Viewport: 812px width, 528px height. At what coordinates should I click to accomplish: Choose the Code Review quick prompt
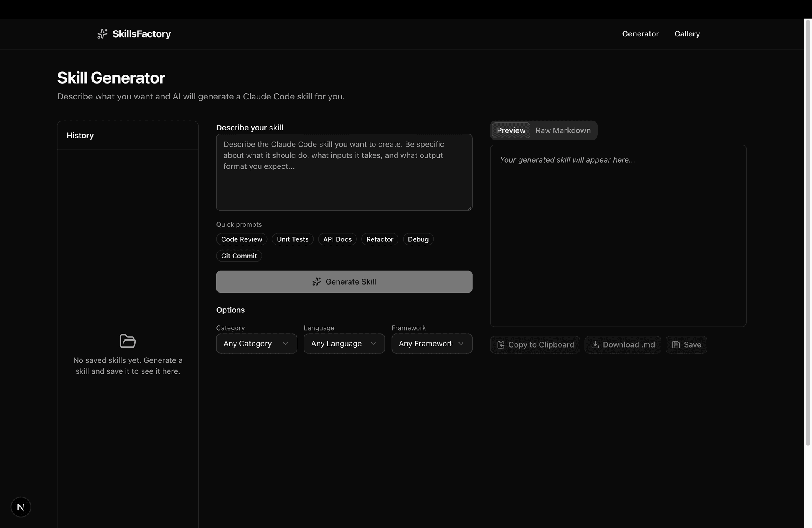tap(241, 239)
